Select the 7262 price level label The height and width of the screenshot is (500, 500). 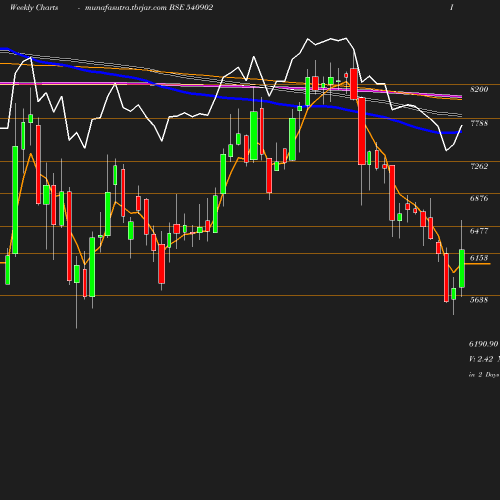click(x=479, y=166)
